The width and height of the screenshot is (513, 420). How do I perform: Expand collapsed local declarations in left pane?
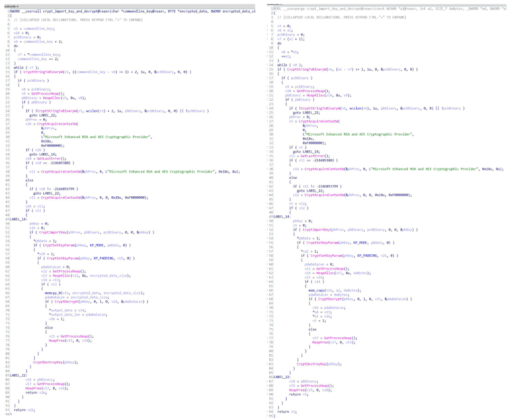pos(78,20)
